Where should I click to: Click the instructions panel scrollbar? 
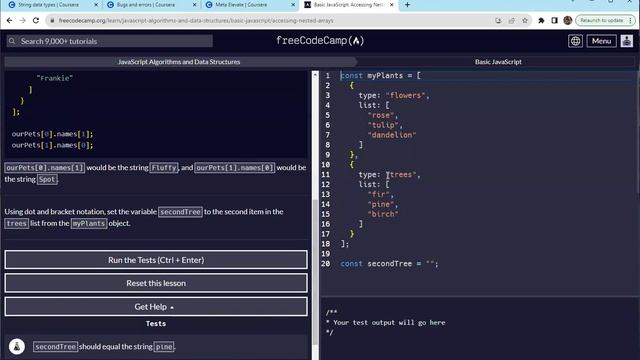point(315,272)
